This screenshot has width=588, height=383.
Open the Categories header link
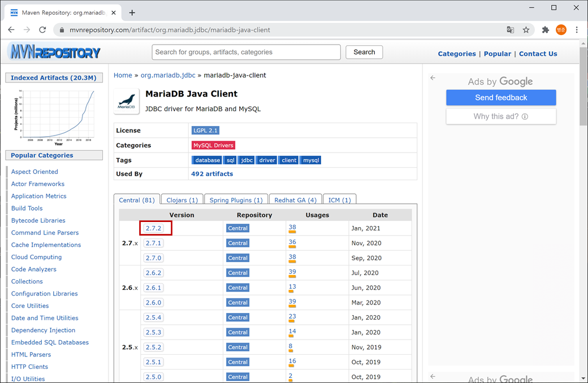click(x=457, y=54)
